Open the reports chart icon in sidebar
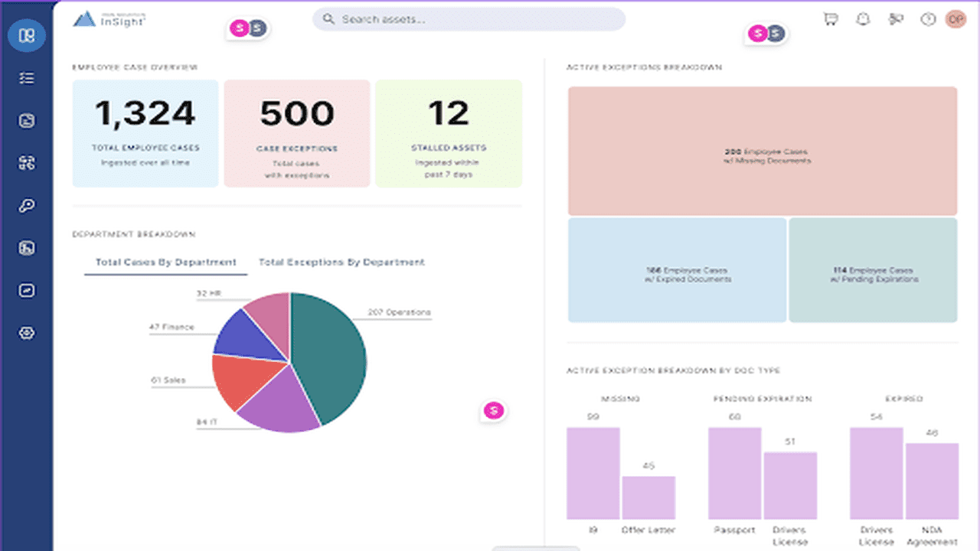Image resolution: width=980 pixels, height=551 pixels. (27, 248)
